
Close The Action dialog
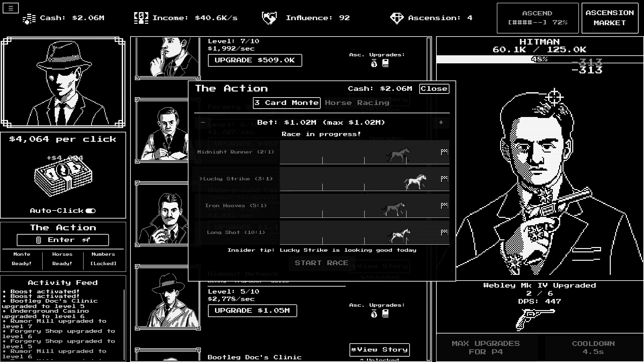click(434, 89)
